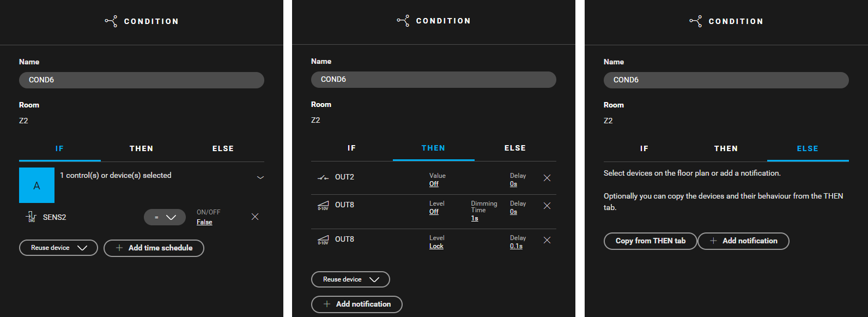Click Add time schedule button
Viewport: 868px width, 317px height.
click(154, 248)
